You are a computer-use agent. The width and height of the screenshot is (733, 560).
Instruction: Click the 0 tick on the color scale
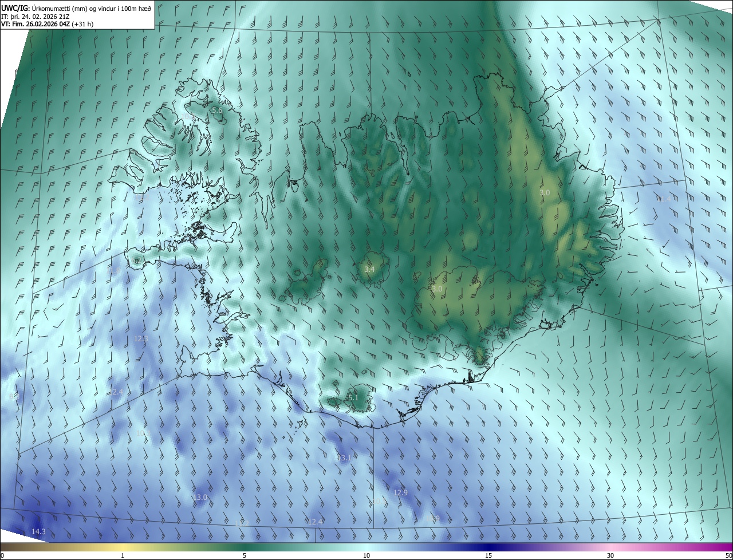pyautogui.click(x=2, y=555)
